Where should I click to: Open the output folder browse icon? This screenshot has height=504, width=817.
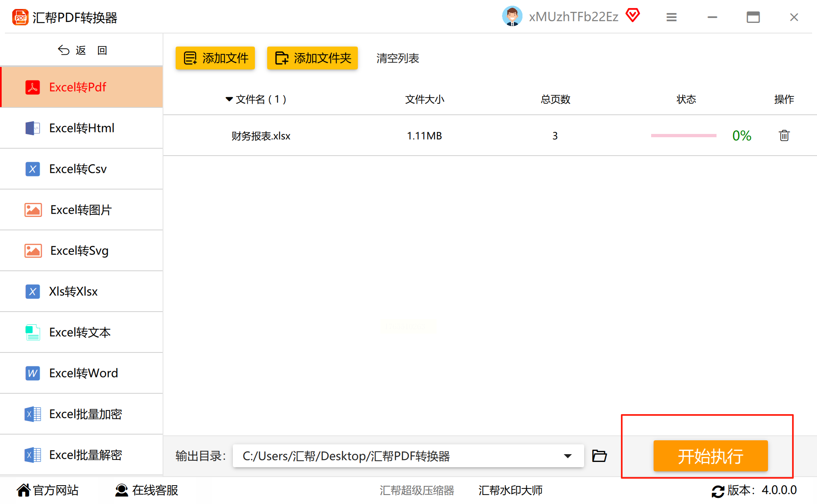[599, 456]
